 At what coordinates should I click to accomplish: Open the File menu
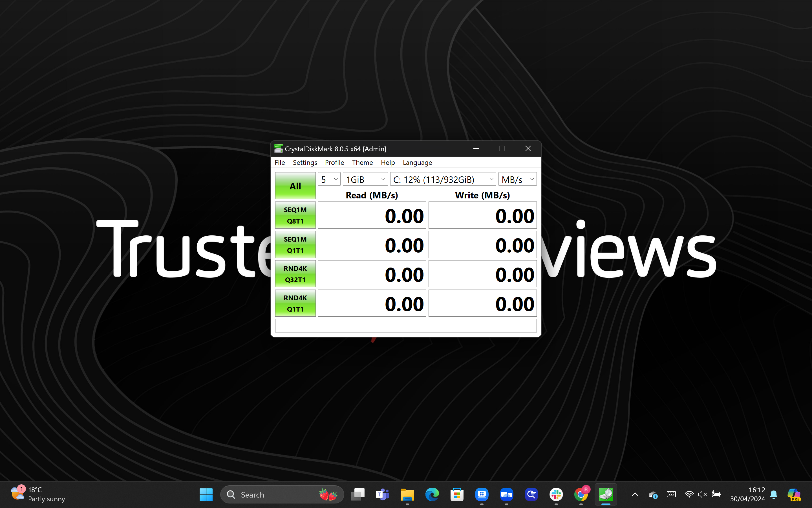279,163
